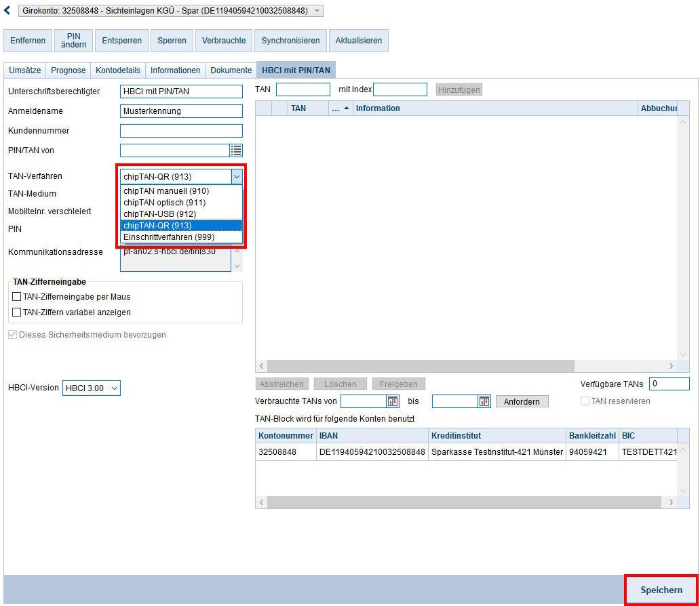This screenshot has height=606, width=700.
Task: Collapse the TAN-Verfahren dropdown arrow
Action: tap(237, 177)
